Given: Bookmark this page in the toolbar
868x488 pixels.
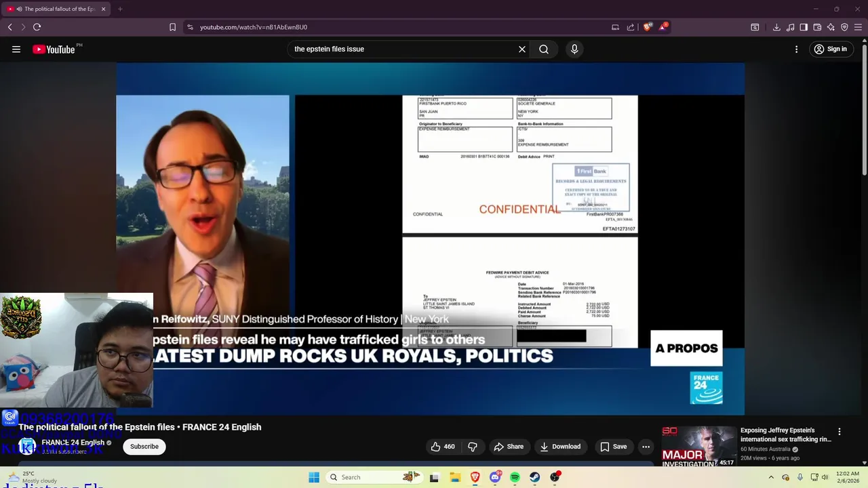Looking at the screenshot, I should tap(172, 27).
